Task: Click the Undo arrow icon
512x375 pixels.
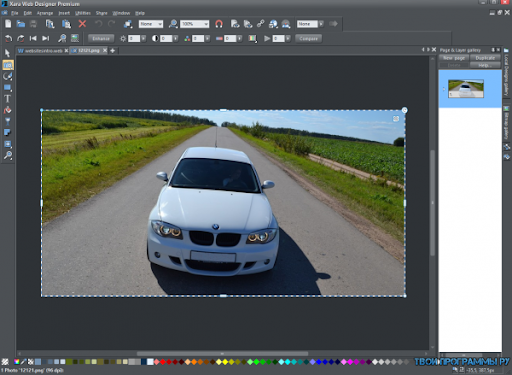Action: tap(99, 24)
